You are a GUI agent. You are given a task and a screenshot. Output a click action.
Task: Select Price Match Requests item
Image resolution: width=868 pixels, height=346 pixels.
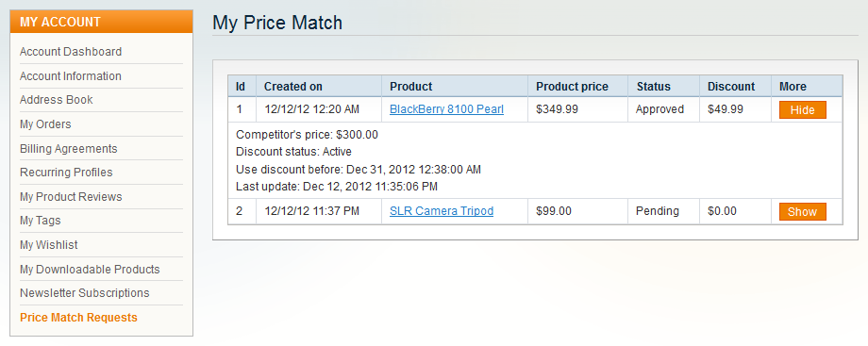(78, 317)
